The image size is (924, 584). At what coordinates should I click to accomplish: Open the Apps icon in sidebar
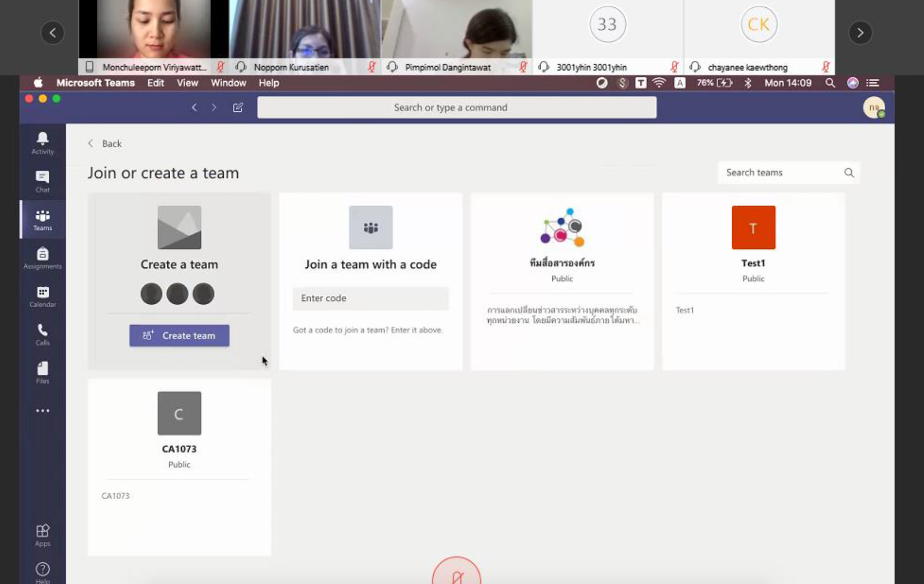point(43,534)
